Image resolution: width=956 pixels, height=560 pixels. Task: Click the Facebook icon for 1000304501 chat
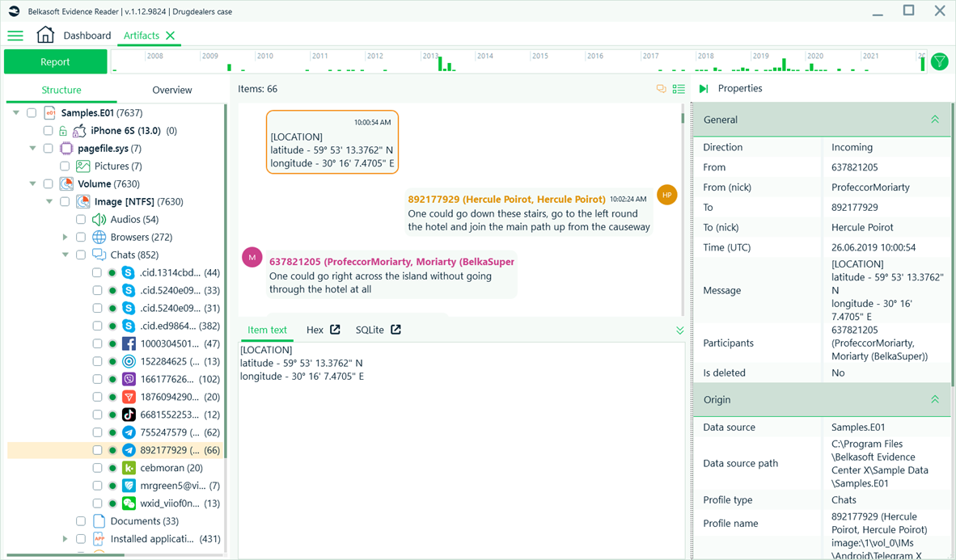(x=129, y=343)
